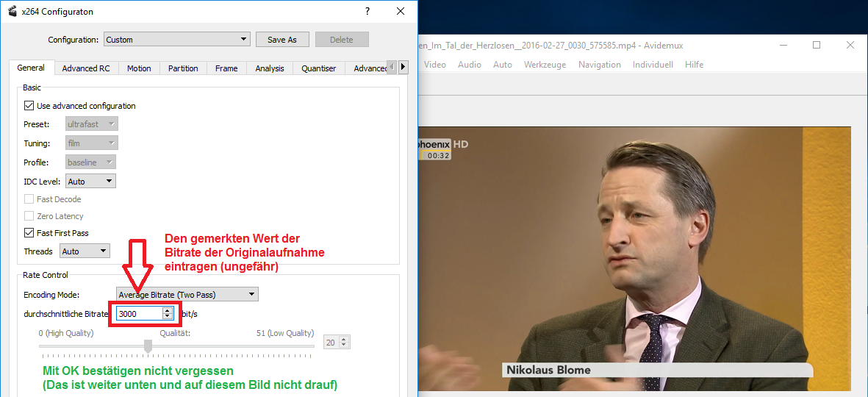The width and height of the screenshot is (868, 397).
Task: Click the average bitrate input field
Action: (x=139, y=314)
